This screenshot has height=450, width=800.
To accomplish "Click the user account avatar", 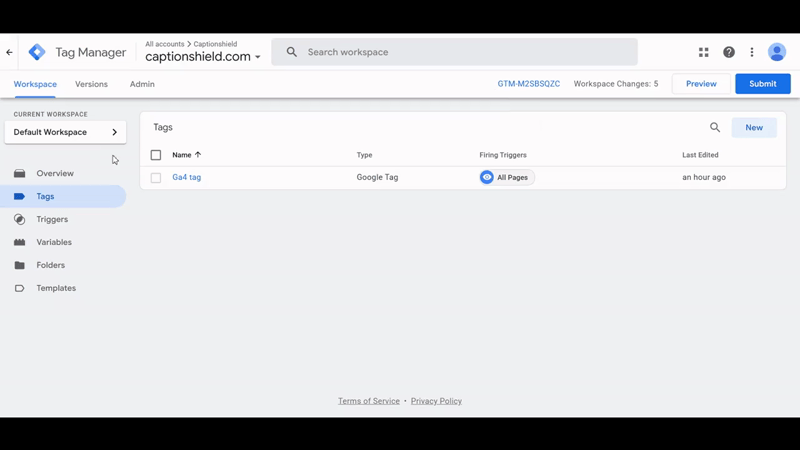I will pyautogui.click(x=777, y=52).
